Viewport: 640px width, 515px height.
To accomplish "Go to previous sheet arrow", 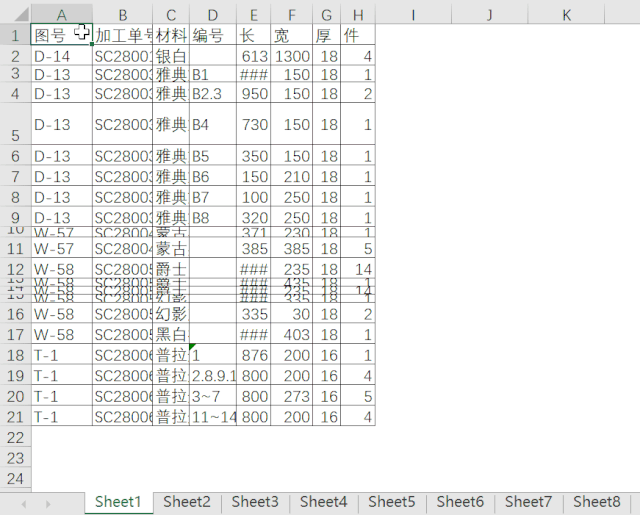I will [x=24, y=504].
